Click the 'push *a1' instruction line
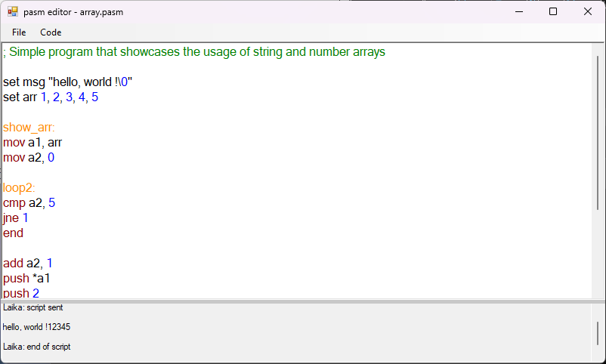 click(x=26, y=279)
